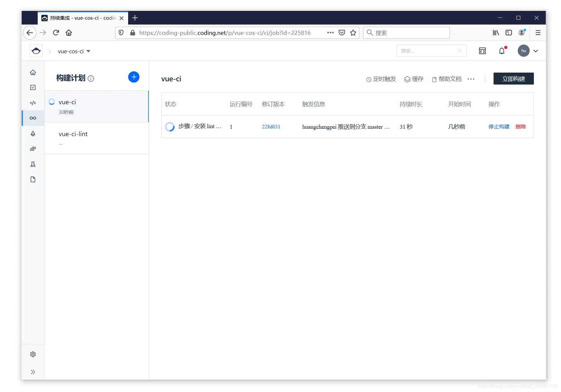Image resolution: width=561 pixels, height=392 pixels.
Task: Focus the in-page search field
Action: click(x=432, y=51)
